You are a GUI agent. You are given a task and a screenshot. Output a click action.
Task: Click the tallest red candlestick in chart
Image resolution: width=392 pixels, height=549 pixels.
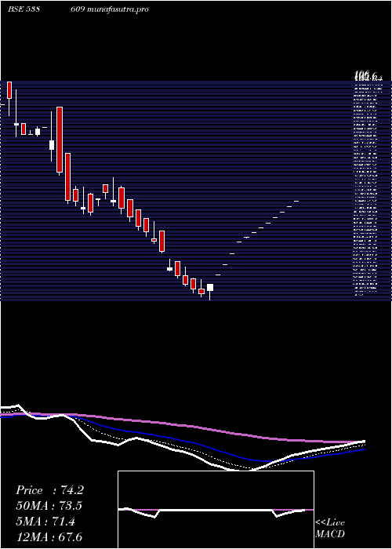(60, 140)
